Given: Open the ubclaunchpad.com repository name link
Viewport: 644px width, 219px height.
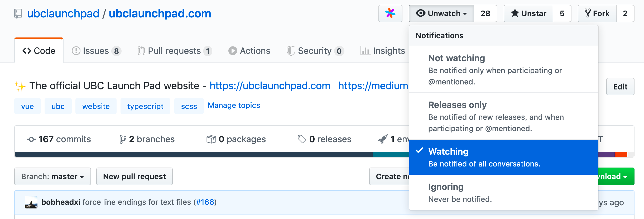Looking at the screenshot, I should tap(160, 13).
